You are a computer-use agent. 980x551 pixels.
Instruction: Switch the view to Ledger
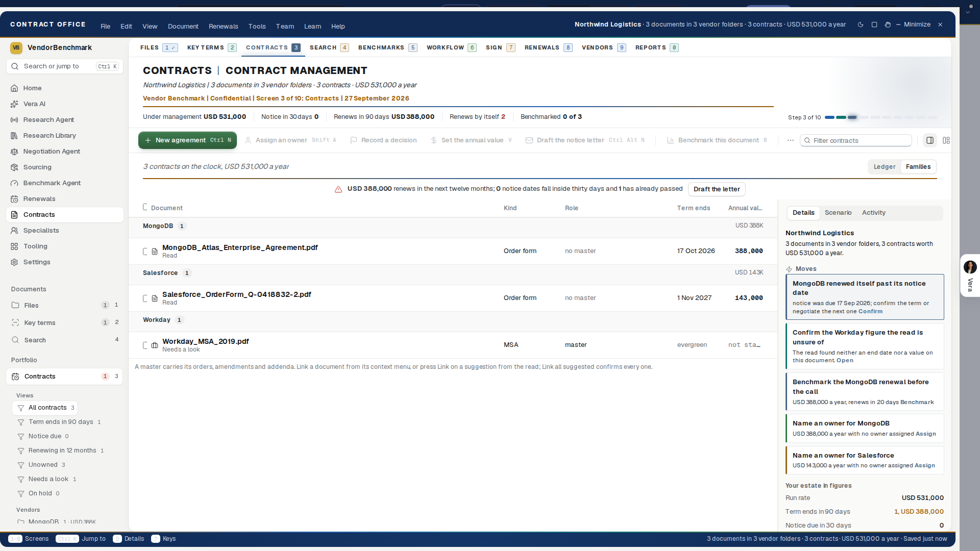click(884, 167)
